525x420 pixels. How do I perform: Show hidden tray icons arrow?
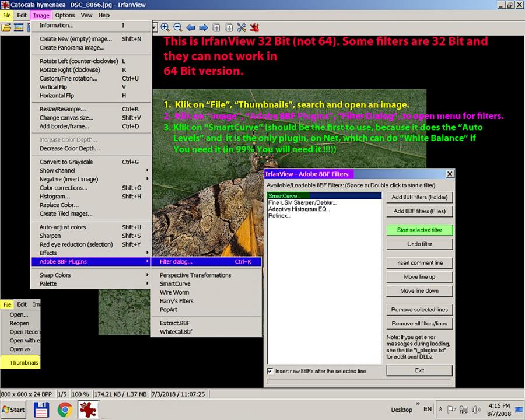[441, 409]
